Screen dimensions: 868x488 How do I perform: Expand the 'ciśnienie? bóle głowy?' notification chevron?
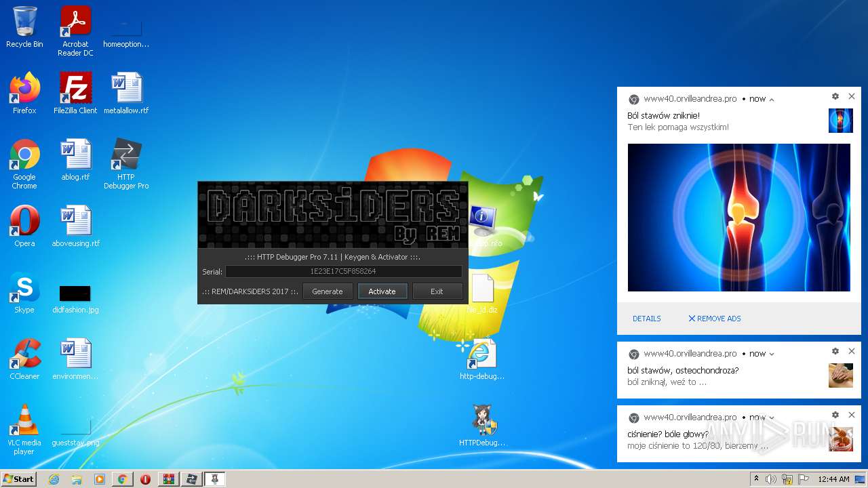(772, 418)
